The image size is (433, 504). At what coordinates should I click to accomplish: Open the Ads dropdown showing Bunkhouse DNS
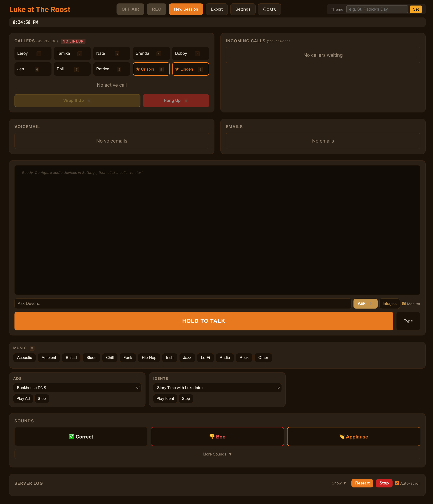click(77, 388)
